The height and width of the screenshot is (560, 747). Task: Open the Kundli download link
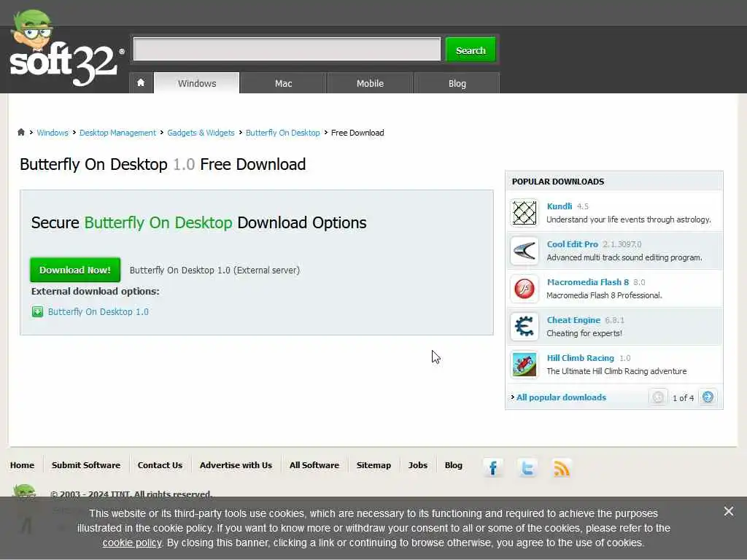(x=560, y=206)
